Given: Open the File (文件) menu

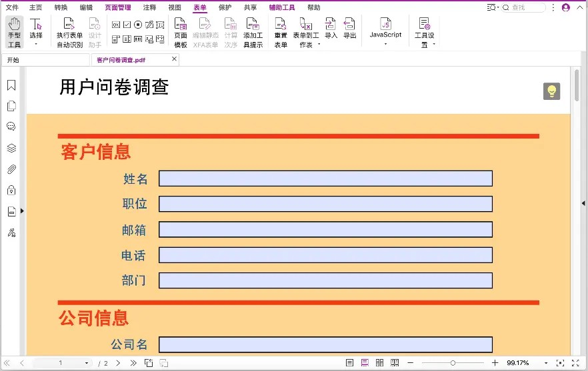Looking at the screenshot, I should click(12, 7).
